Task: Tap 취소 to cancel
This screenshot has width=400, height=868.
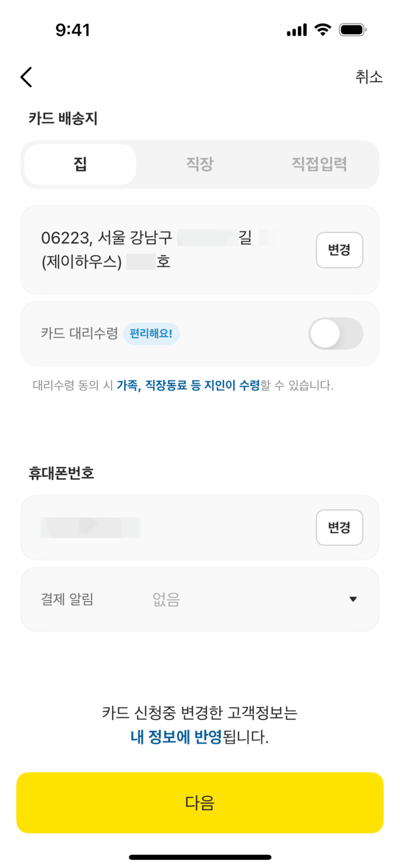Action: click(x=369, y=77)
